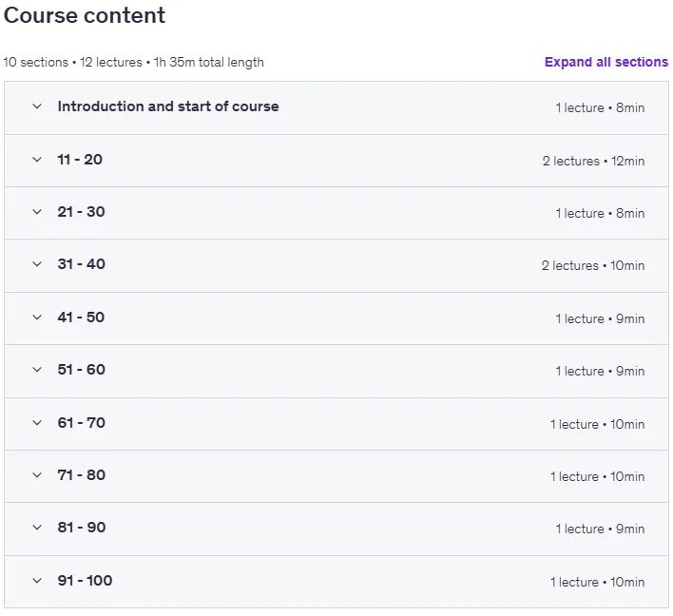Expand 71 - 80 with chevron
Screen dimensions: 673x616
pos(37,475)
